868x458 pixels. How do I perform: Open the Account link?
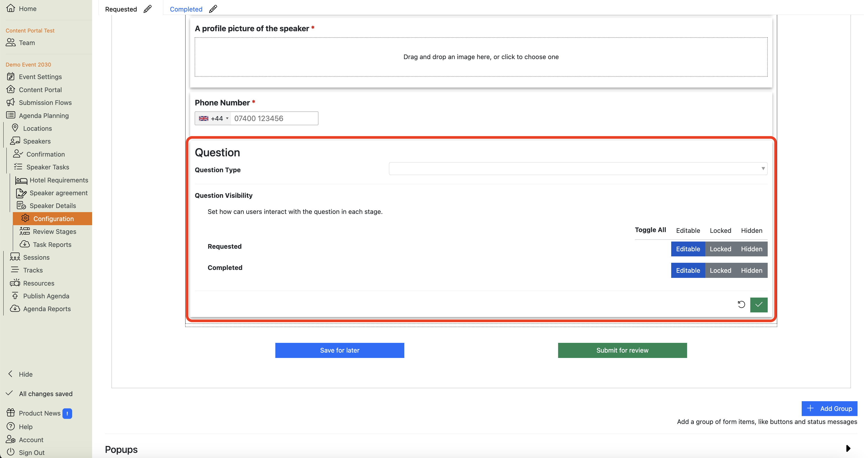click(31, 440)
